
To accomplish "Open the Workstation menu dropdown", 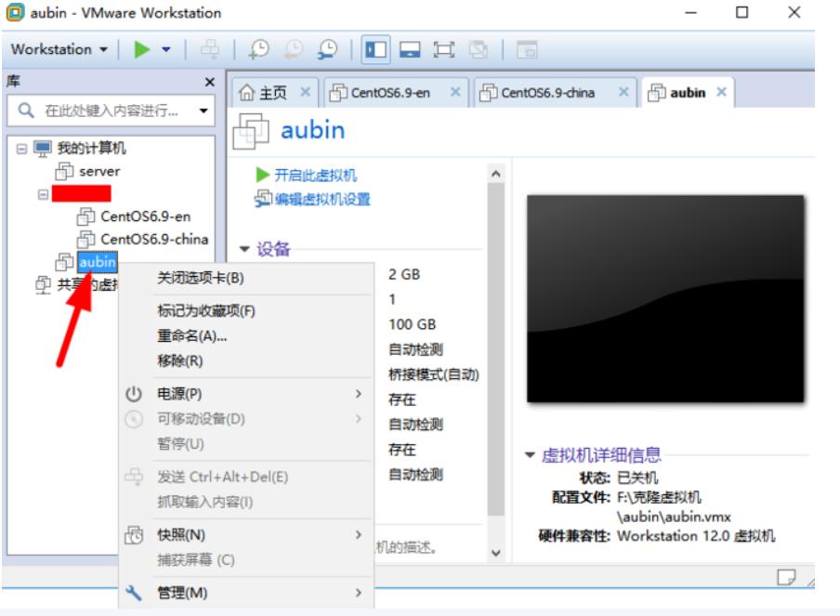I will [x=59, y=49].
